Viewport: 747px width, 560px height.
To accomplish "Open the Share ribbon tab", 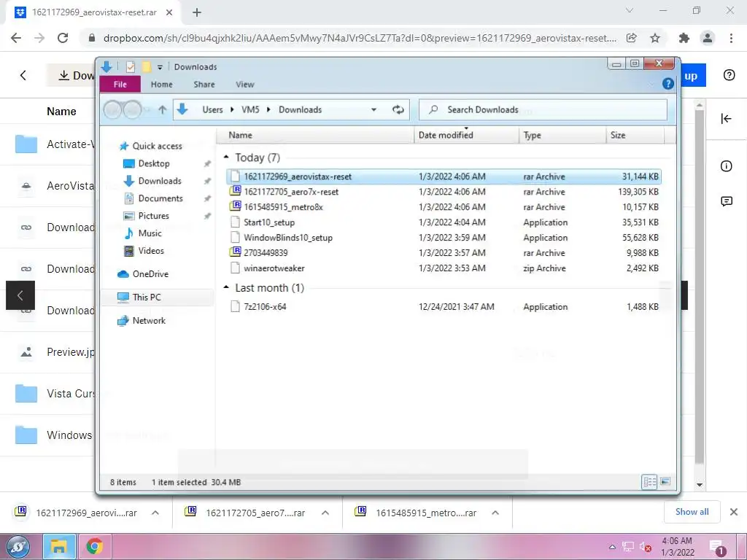I will 204,85.
